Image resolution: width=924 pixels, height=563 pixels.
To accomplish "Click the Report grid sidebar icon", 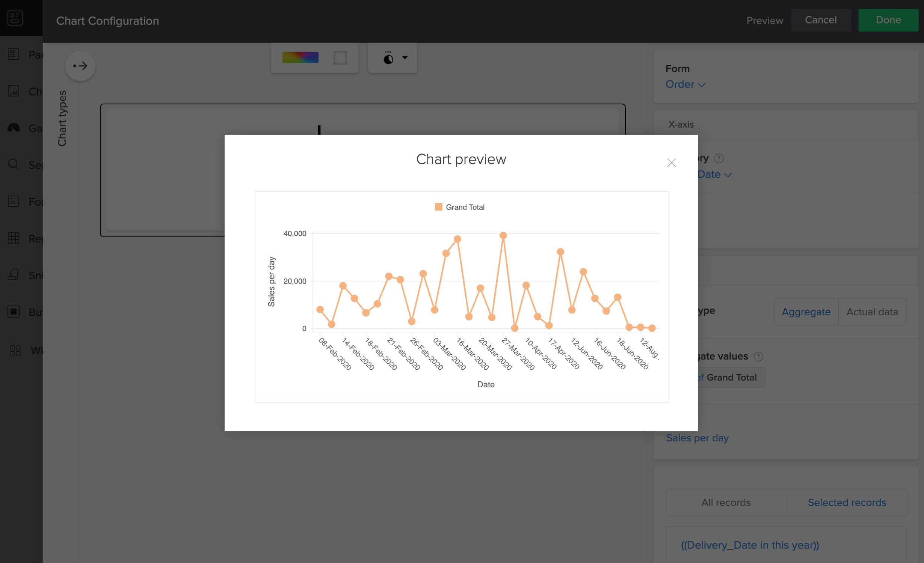I will 14,238.
